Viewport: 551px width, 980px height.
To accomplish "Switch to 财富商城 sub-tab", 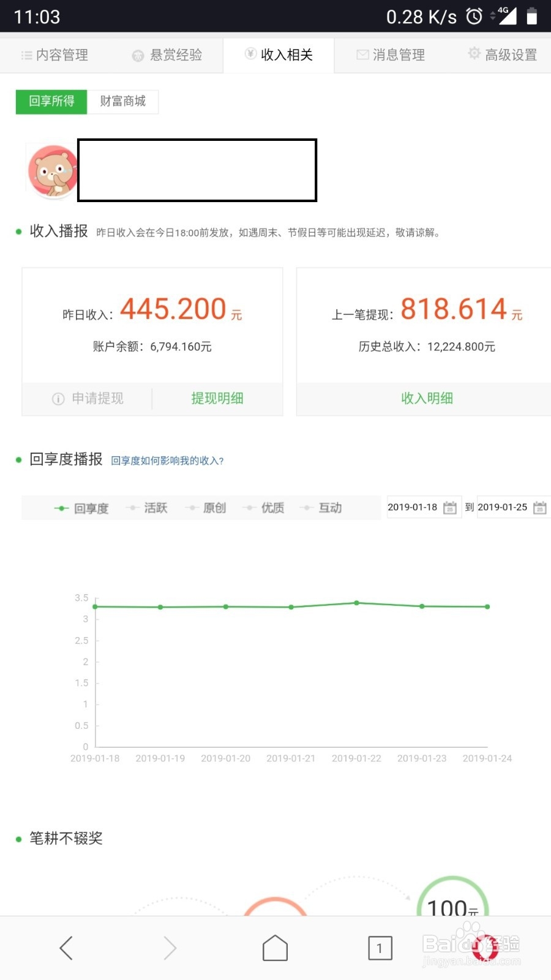I will point(123,102).
